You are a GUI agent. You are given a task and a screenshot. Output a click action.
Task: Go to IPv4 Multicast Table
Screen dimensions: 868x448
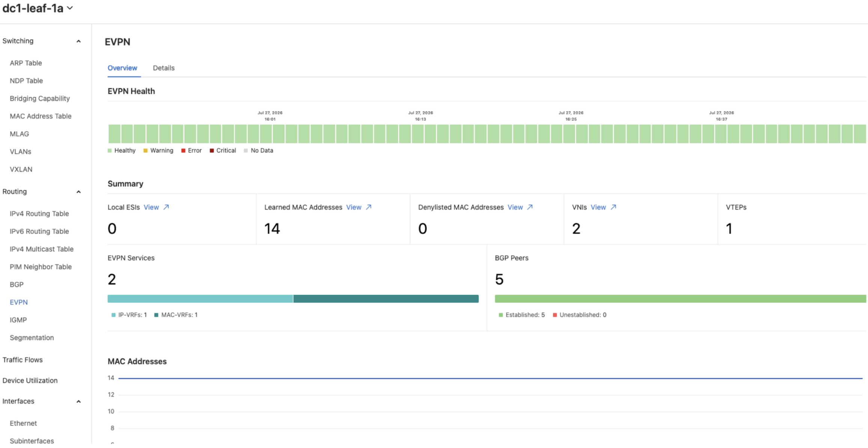coord(42,249)
